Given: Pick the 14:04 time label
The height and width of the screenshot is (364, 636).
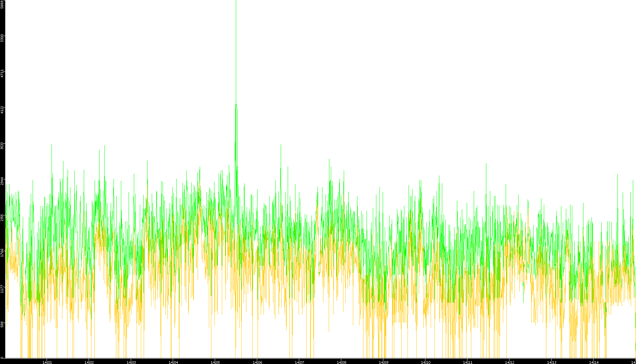Looking at the screenshot, I should [x=173, y=362].
